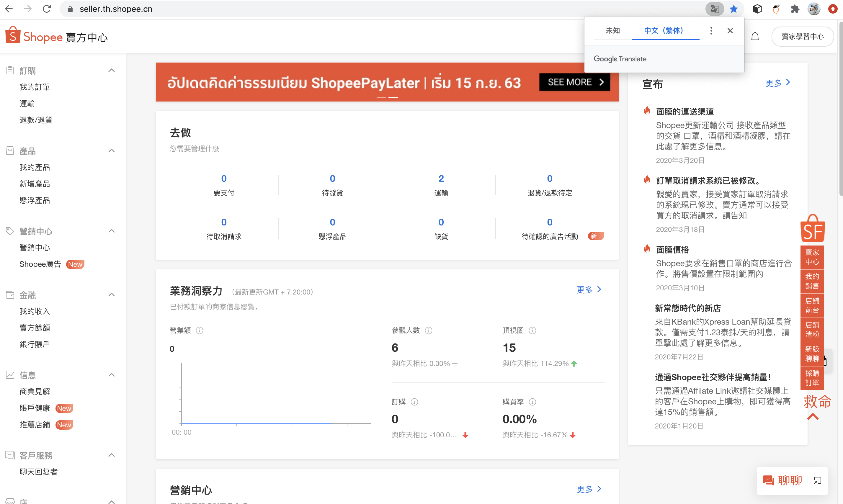Open 賣家學習中心 button
Screen dimensions: 843x504
click(x=802, y=36)
